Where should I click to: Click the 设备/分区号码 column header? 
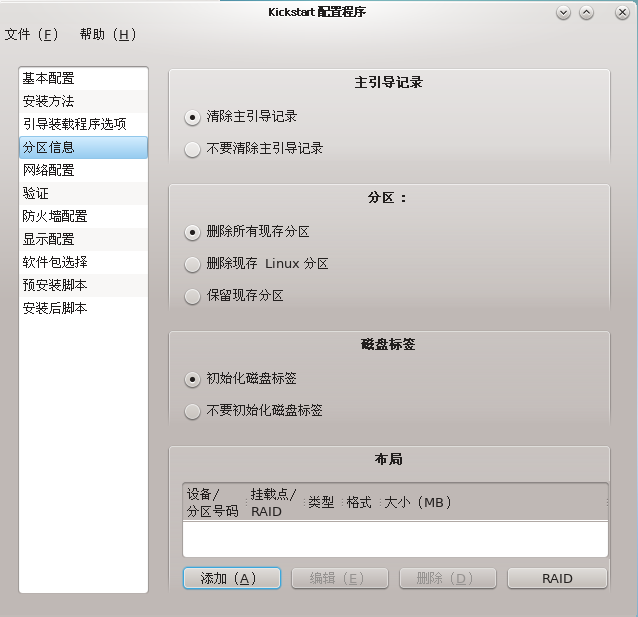pos(214,502)
